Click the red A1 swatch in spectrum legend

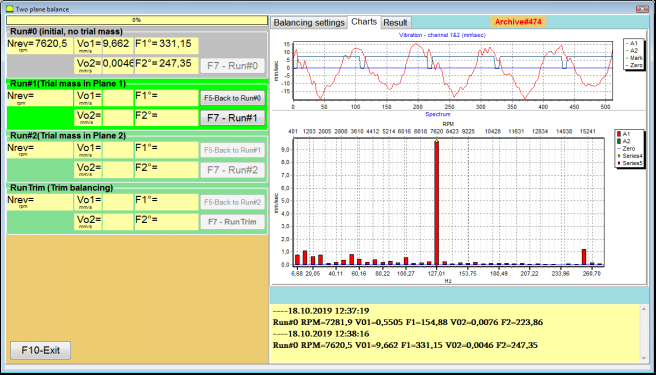point(619,134)
